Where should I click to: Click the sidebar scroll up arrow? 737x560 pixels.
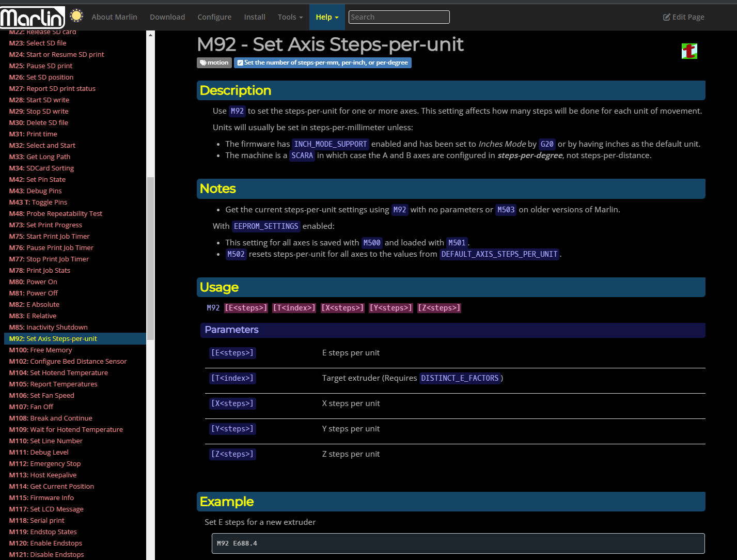coord(150,35)
